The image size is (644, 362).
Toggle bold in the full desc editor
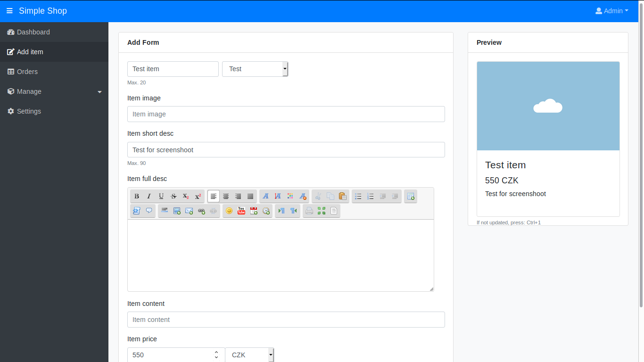137,196
